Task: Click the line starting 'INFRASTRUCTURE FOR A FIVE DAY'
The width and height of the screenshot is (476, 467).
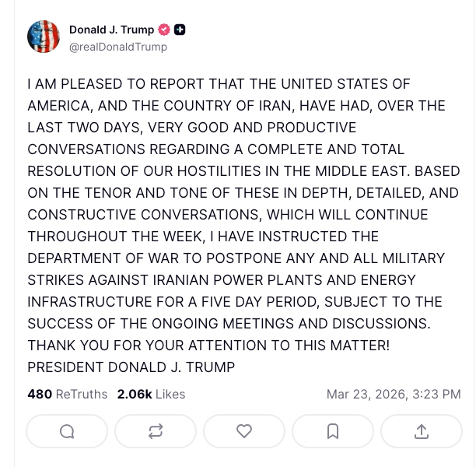Action: [236, 301]
